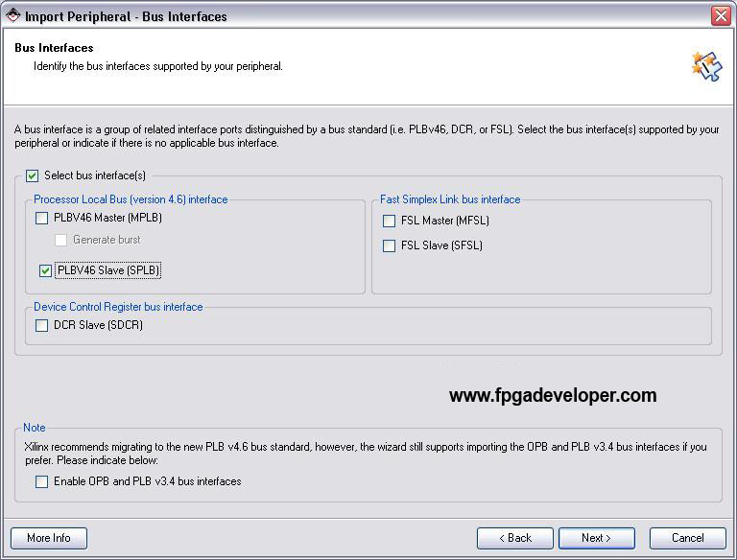
Task: Click the Device Control Register group label
Action: 118,307
